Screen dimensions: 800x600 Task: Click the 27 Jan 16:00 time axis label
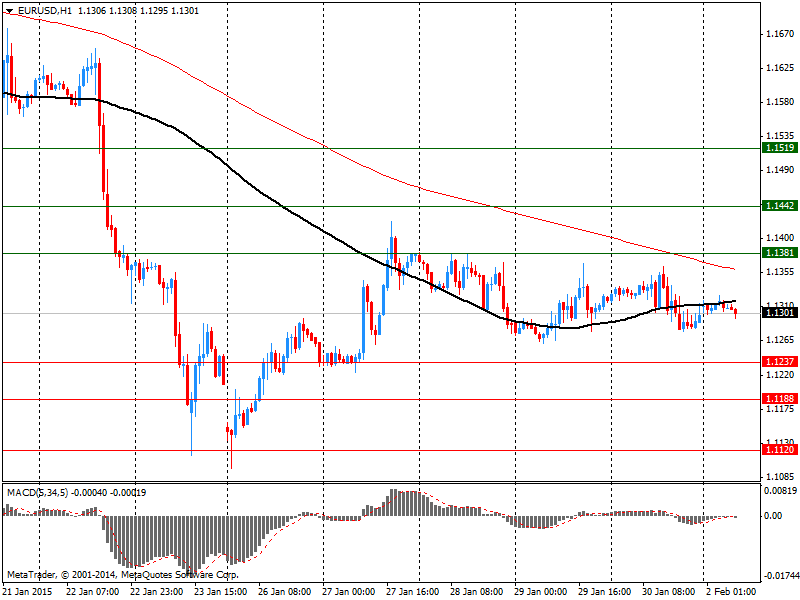(x=413, y=592)
